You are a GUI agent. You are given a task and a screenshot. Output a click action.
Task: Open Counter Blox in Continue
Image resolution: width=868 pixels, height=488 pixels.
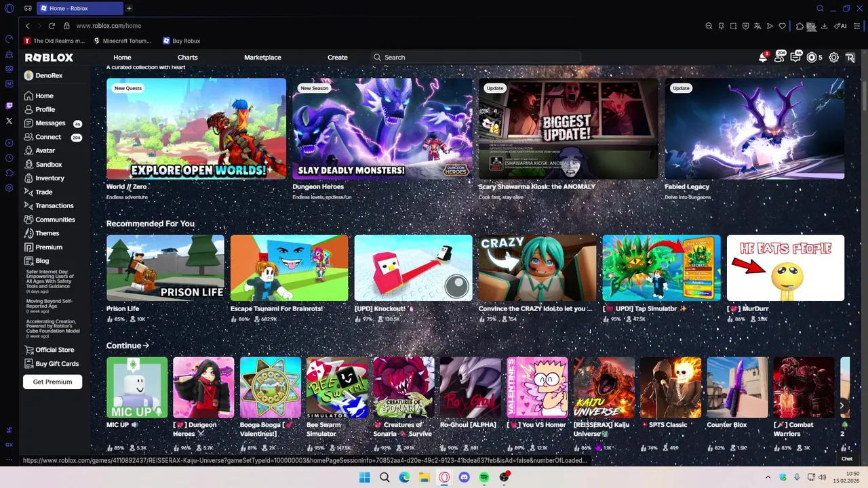coord(737,388)
